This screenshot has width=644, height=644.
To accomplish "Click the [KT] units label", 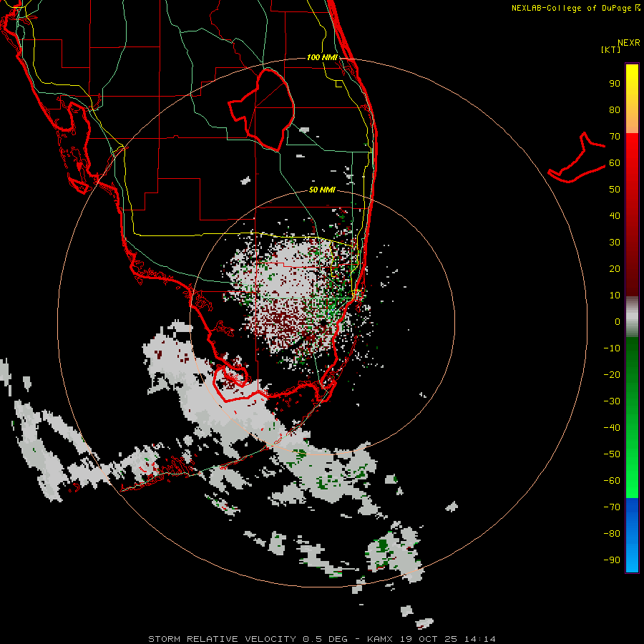I will (x=611, y=49).
